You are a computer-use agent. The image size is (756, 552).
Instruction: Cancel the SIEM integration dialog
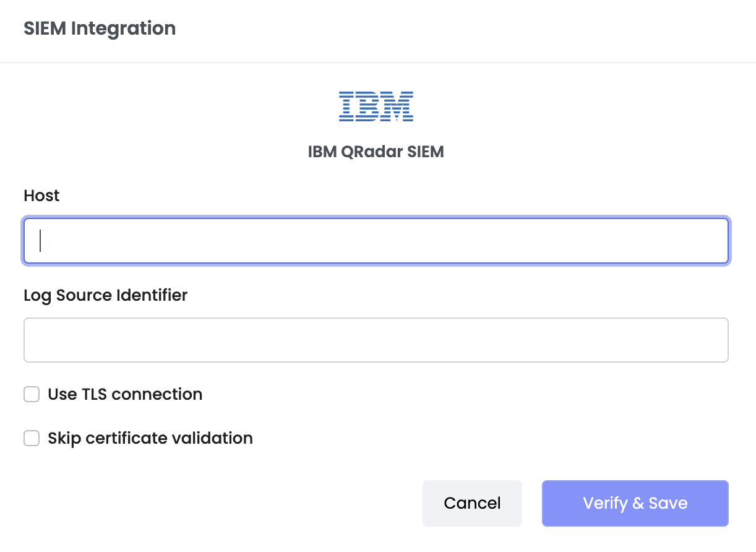(472, 503)
